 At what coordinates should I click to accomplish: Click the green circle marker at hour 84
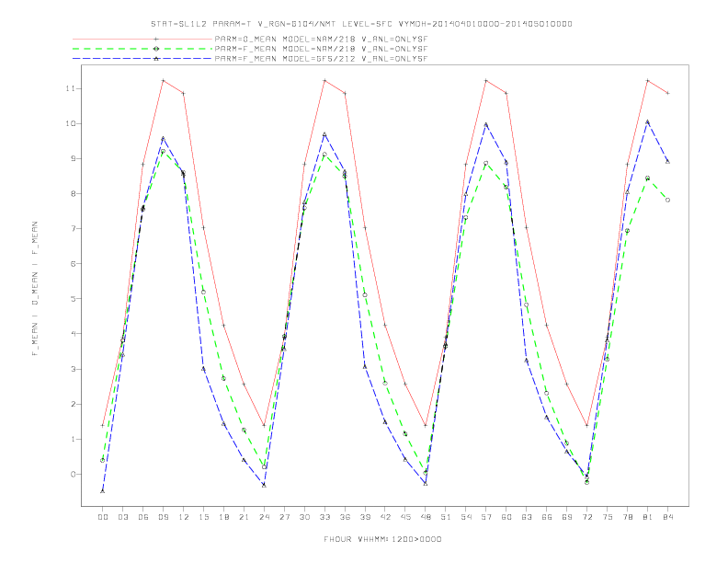click(667, 200)
